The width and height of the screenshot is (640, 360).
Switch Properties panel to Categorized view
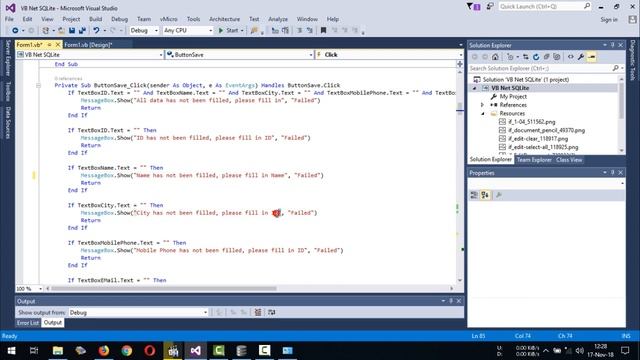474,195
